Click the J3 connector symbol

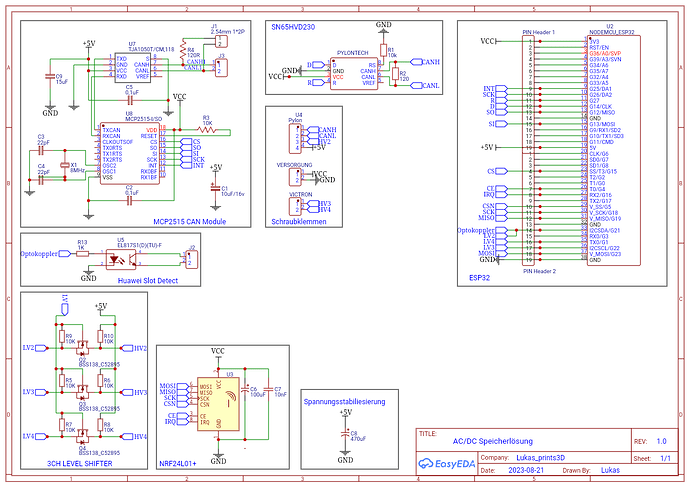pos(221,68)
